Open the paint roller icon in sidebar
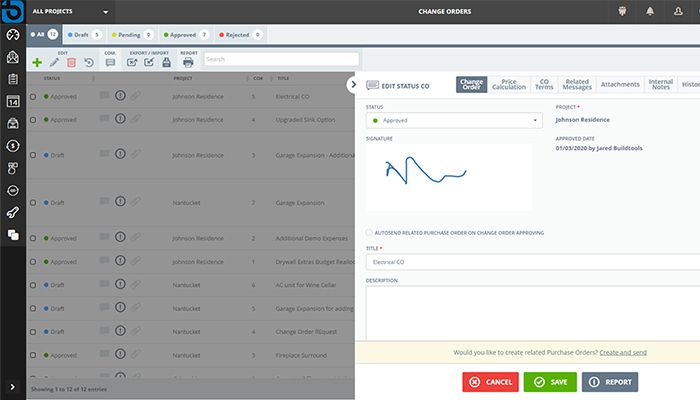 (x=13, y=212)
